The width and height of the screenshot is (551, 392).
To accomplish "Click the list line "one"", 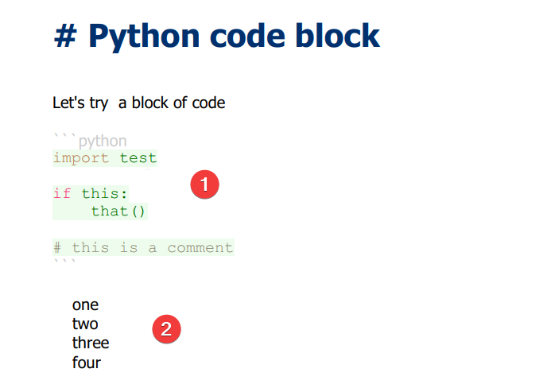I will pyautogui.click(x=85, y=305).
